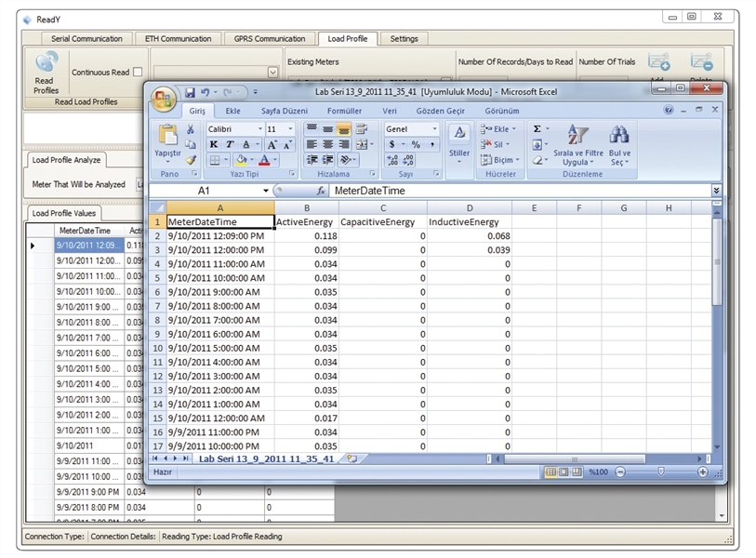Insert a new worksheet tab
This screenshot has width=756, height=558.
click(352, 458)
